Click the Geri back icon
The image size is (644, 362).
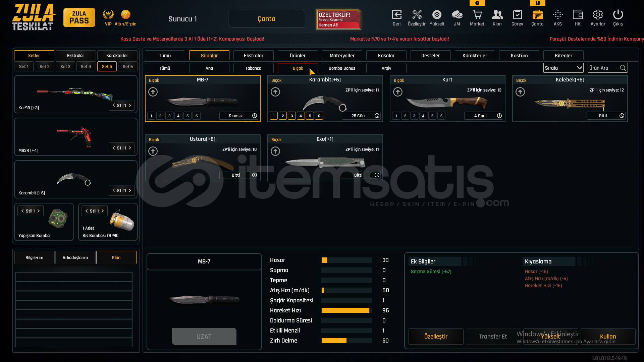click(396, 15)
